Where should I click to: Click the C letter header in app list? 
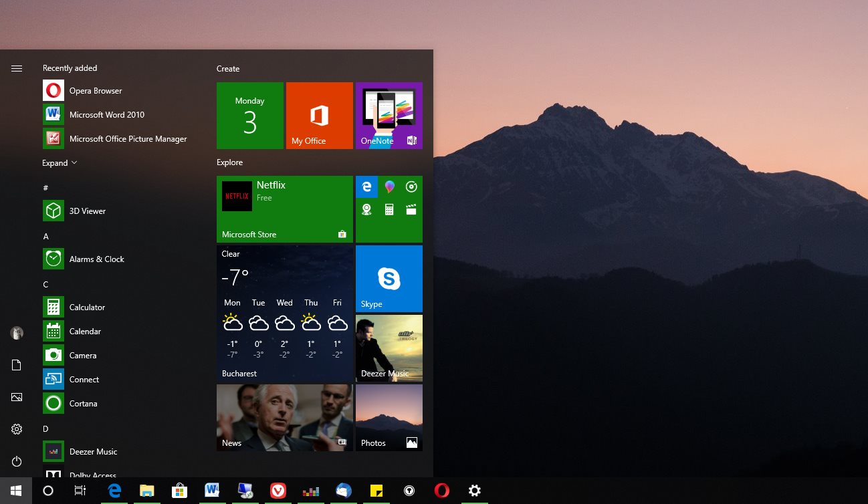45,285
